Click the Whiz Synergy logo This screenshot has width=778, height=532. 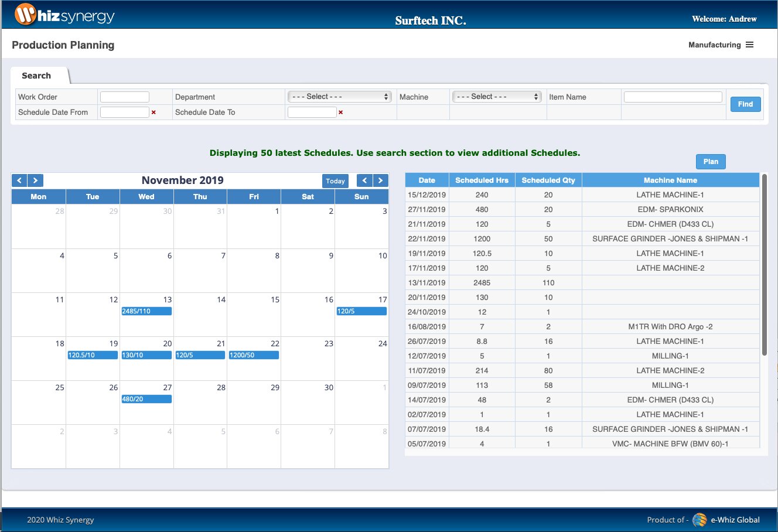coord(64,15)
